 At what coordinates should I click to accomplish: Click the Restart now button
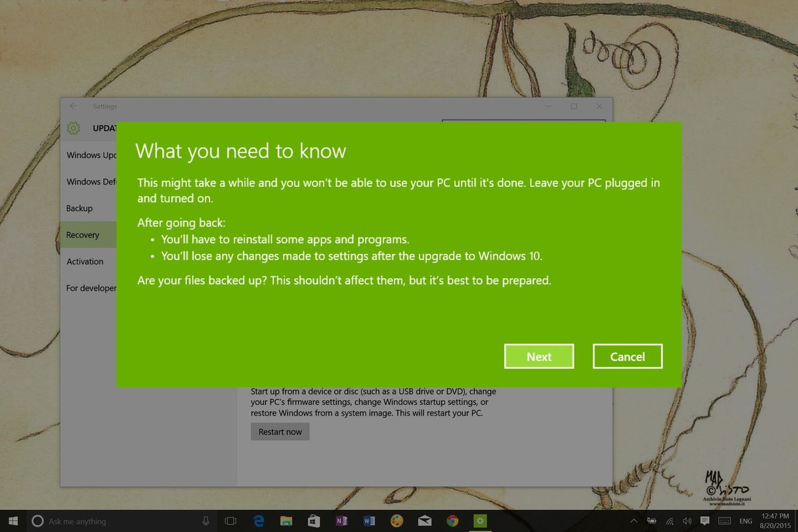(x=280, y=431)
